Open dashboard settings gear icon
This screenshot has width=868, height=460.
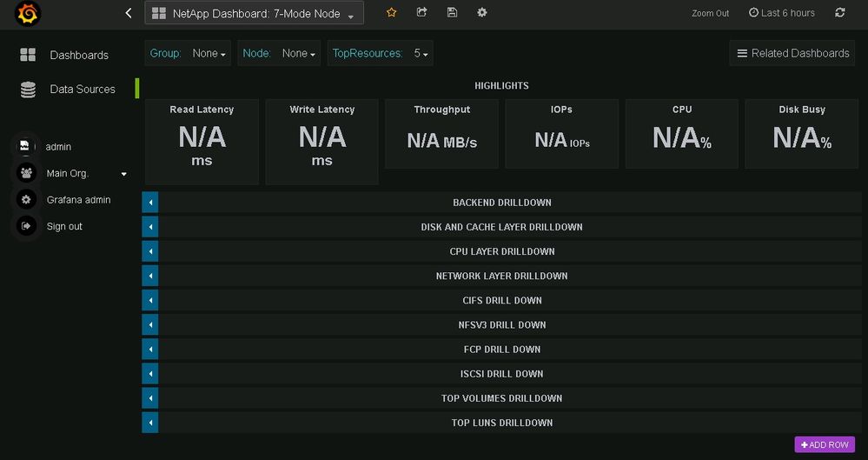pyautogui.click(x=482, y=13)
